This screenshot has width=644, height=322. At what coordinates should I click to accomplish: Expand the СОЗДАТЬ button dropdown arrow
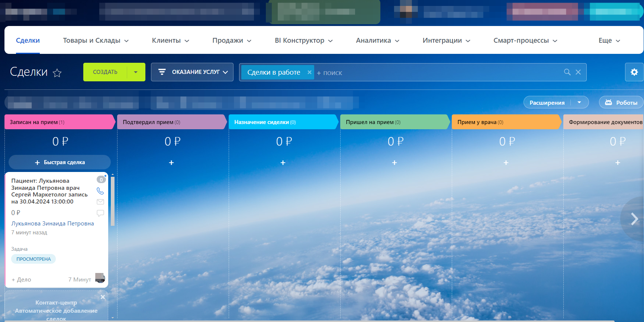coord(136,72)
